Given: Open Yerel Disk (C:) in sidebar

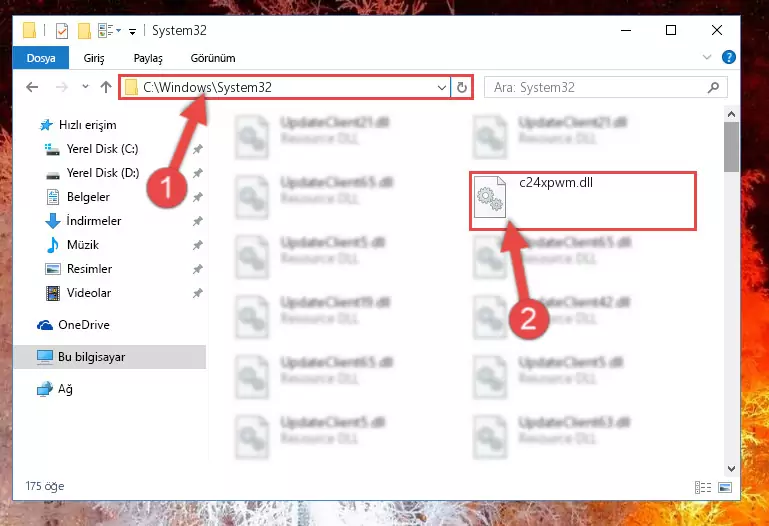Looking at the screenshot, I should coord(102,149).
